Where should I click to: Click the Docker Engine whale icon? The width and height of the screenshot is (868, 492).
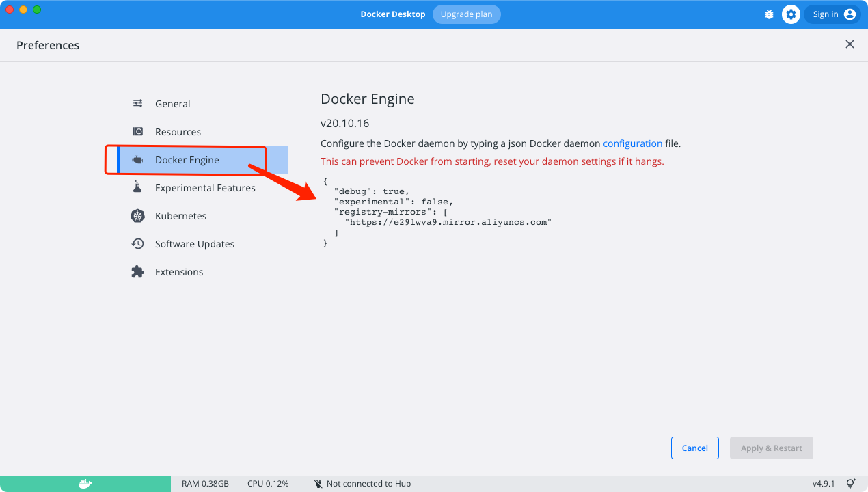pos(137,160)
